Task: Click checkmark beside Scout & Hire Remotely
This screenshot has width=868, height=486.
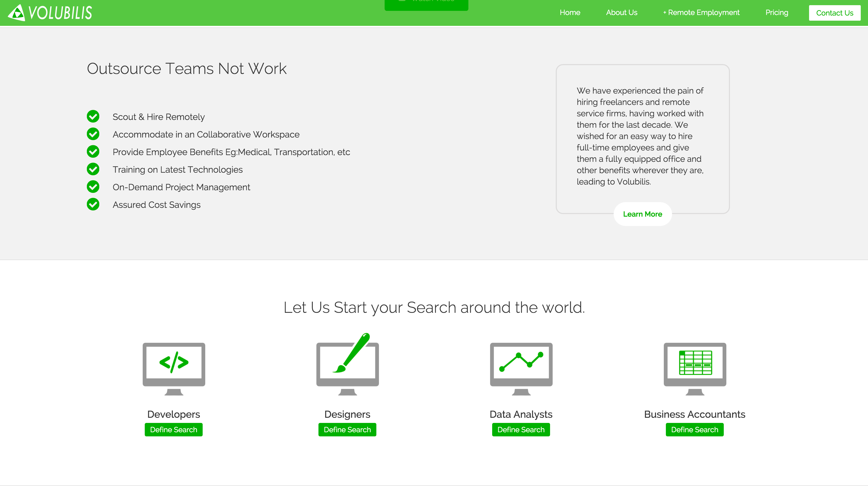Action: [93, 116]
